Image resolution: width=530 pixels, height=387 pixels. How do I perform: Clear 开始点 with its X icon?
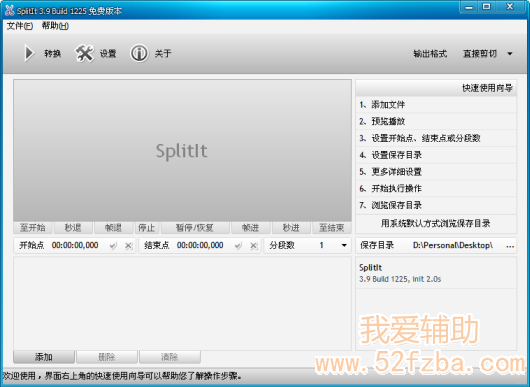pos(128,246)
